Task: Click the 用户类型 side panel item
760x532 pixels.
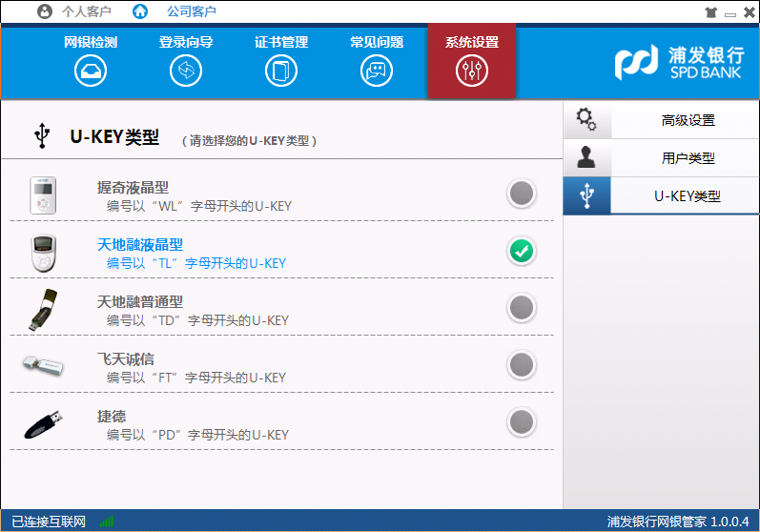Action: coord(688,158)
